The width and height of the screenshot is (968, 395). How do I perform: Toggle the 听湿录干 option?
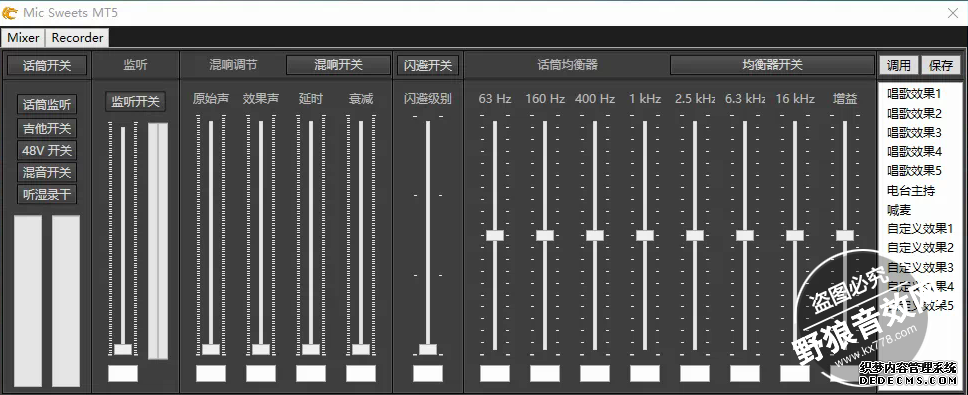click(x=47, y=194)
